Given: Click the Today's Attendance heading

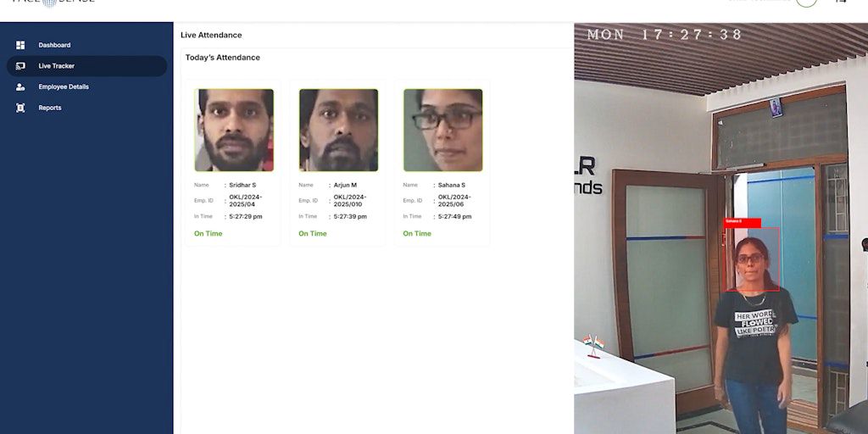Looking at the screenshot, I should (x=223, y=58).
